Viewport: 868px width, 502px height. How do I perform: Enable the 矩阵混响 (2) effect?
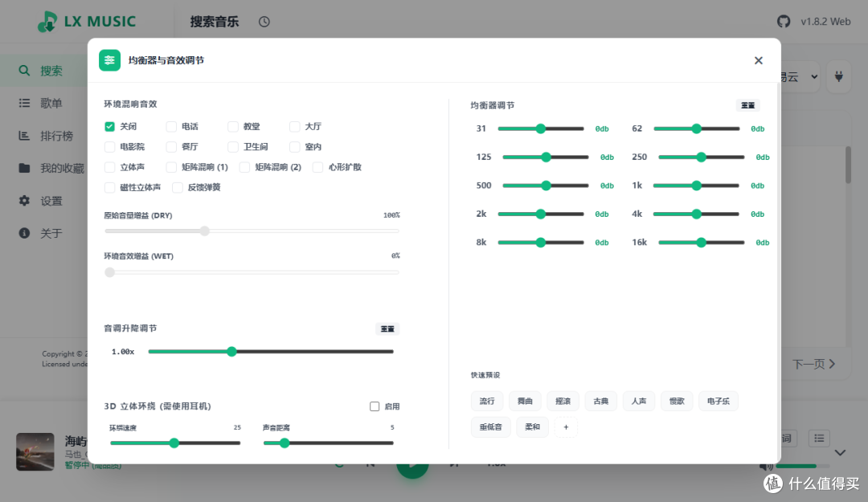pyautogui.click(x=244, y=167)
